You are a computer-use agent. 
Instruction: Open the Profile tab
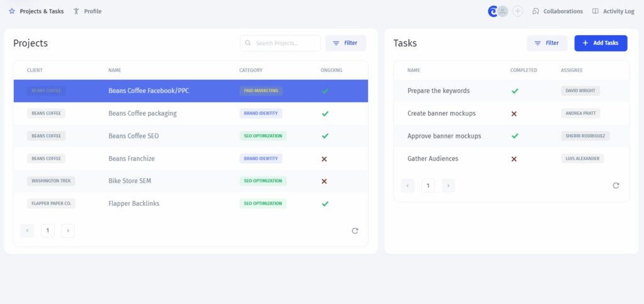pyautogui.click(x=87, y=11)
